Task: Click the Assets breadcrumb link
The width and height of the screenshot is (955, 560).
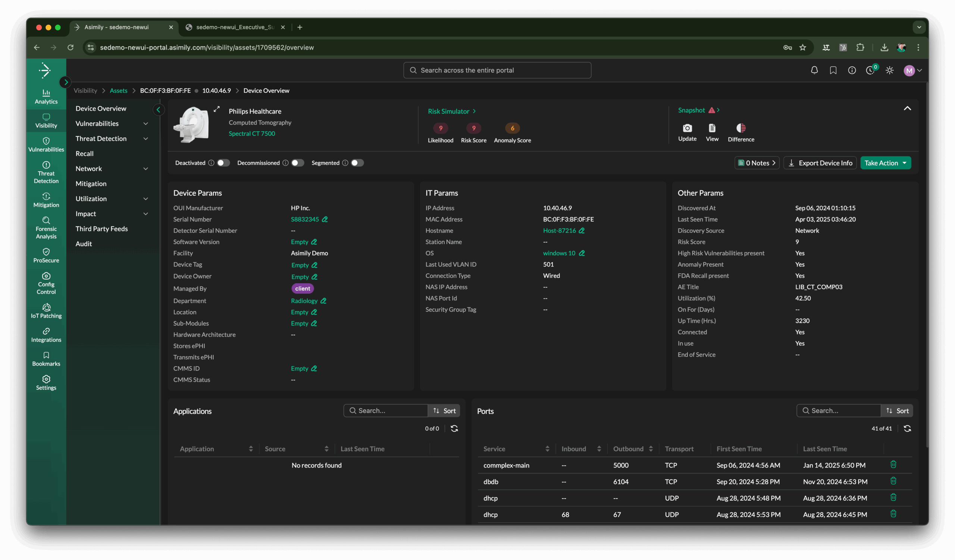Action: (118, 91)
